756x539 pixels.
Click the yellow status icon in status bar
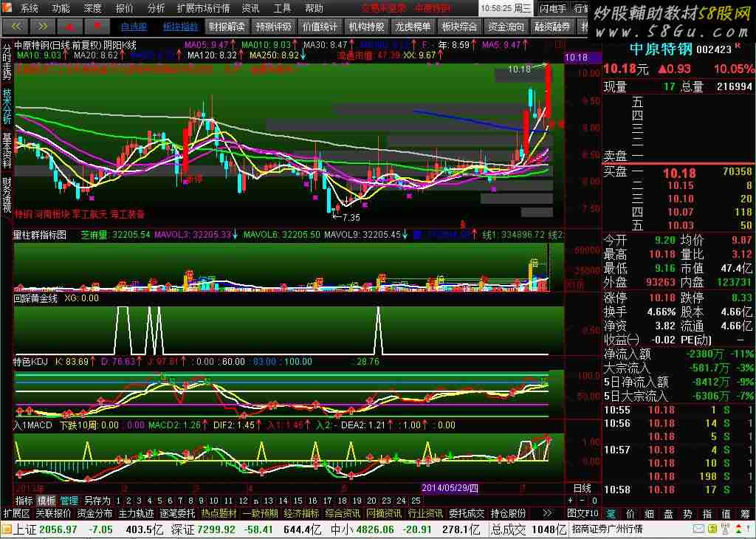tap(712, 530)
